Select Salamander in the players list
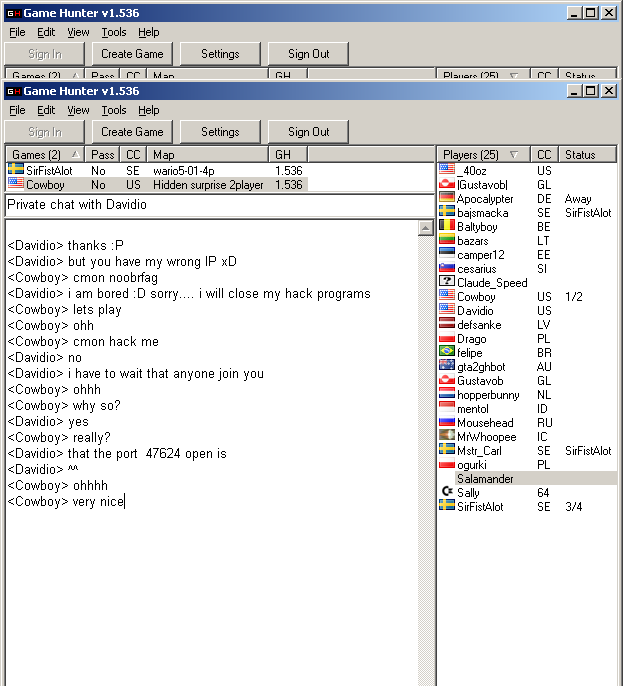Viewport: 623px width, 686px height. (485, 479)
